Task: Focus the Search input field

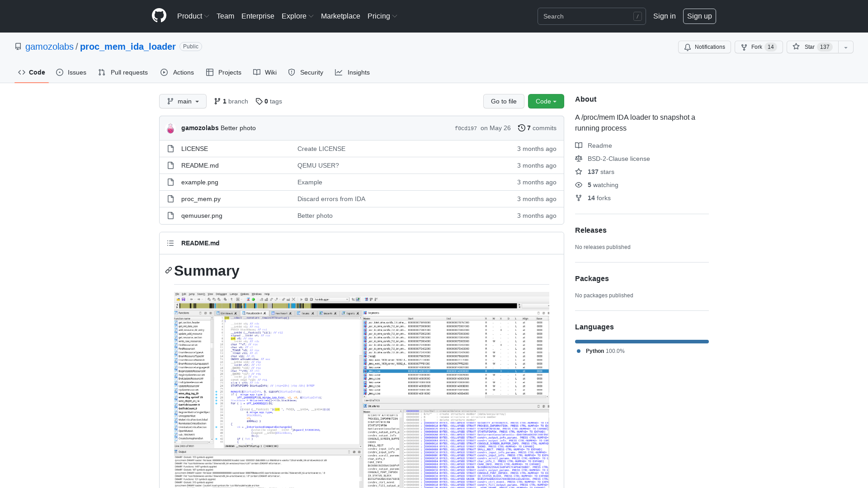Action: pos(591,16)
